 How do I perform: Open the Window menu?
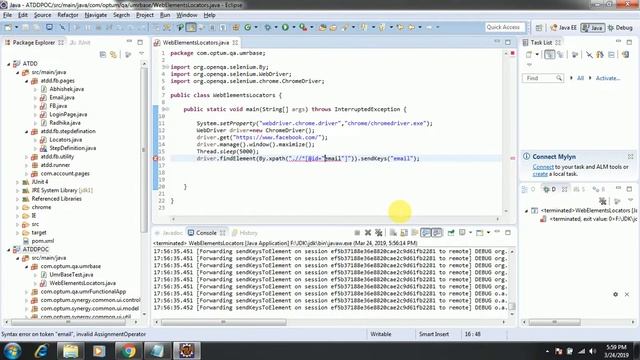point(187,15)
